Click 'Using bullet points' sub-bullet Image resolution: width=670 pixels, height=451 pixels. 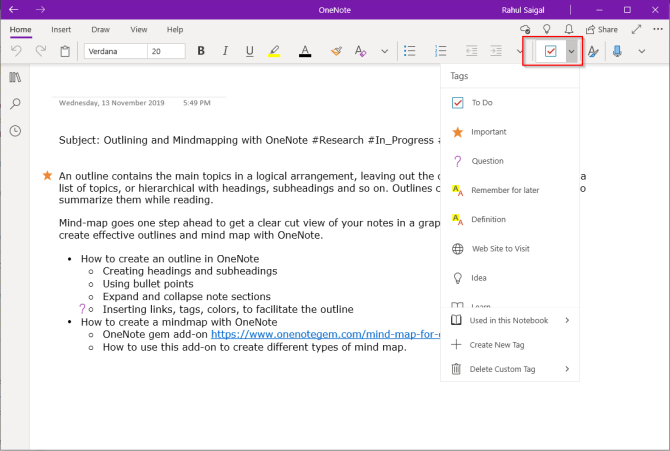(148, 284)
